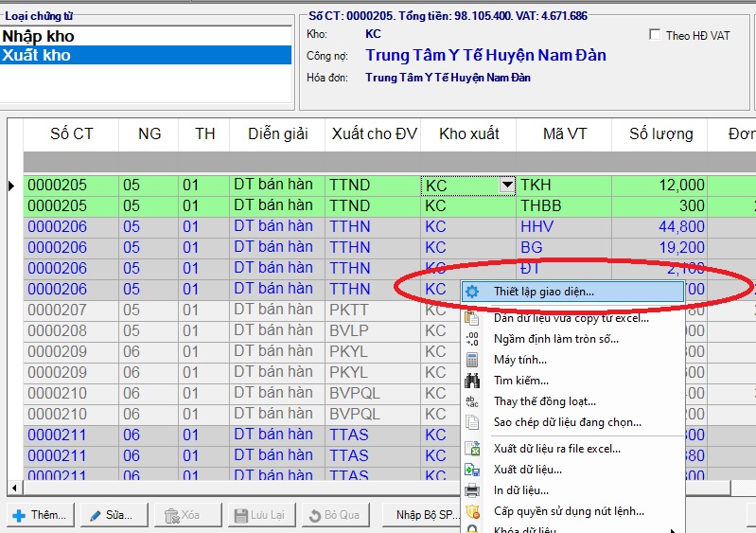Screen dimensions: 756x533
Task: Choose Xuất dữ liệu ra file excel
Action: pos(572,449)
